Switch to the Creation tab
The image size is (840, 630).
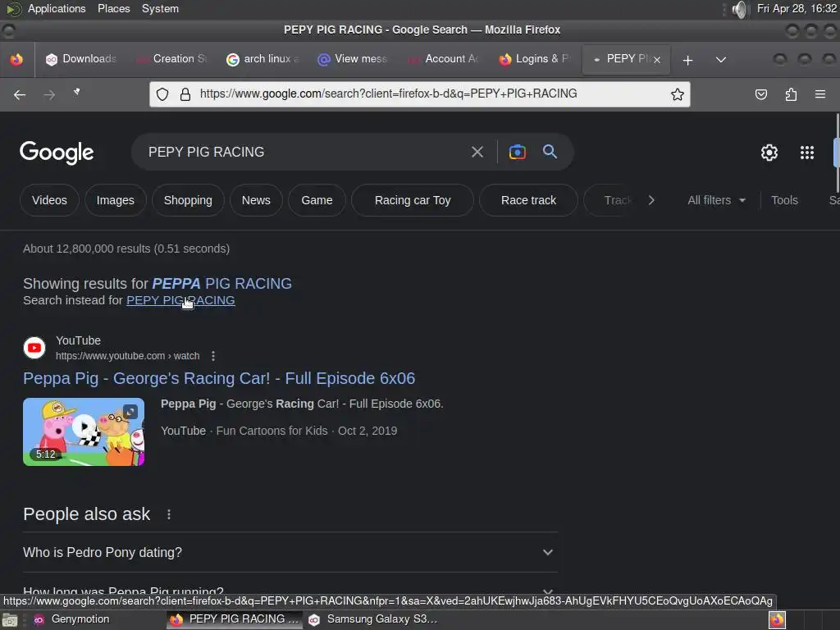(x=172, y=59)
